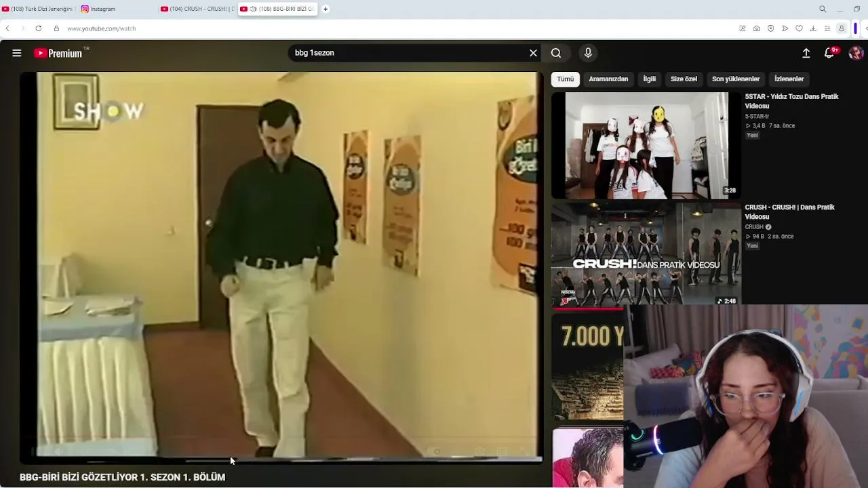Go back with the browser back arrow
This screenshot has width=868, height=488.
coord(7,28)
